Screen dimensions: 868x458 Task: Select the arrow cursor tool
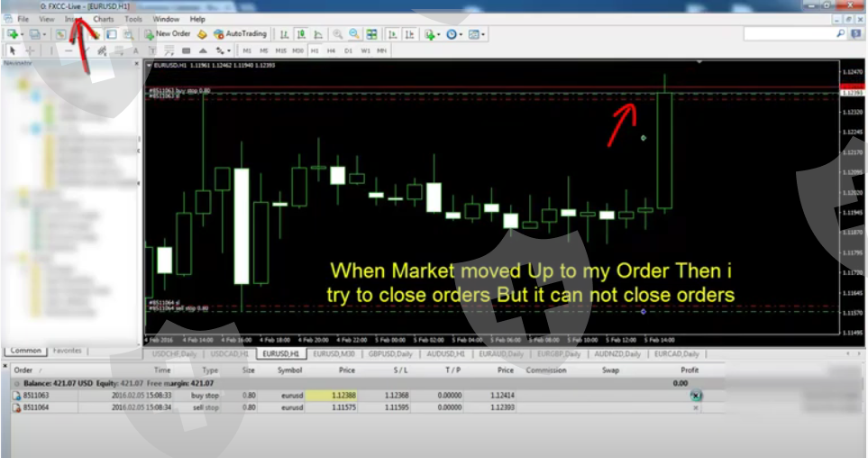[13, 50]
